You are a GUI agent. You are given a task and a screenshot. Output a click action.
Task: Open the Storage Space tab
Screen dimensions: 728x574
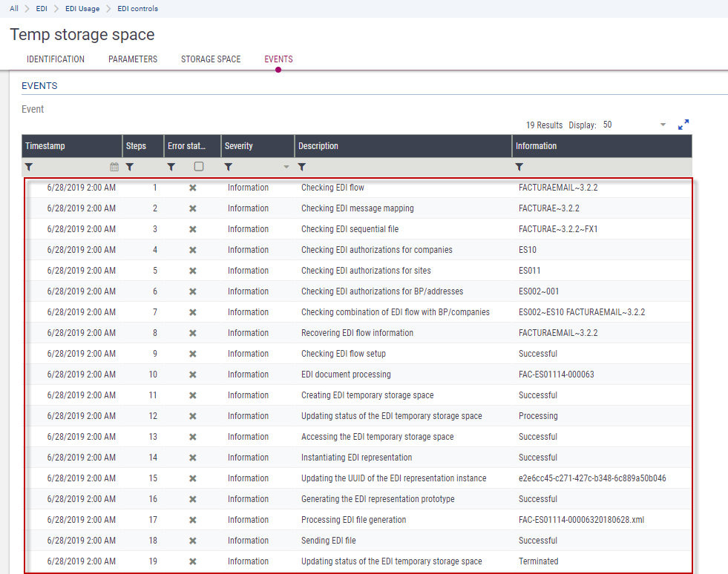[x=211, y=59]
